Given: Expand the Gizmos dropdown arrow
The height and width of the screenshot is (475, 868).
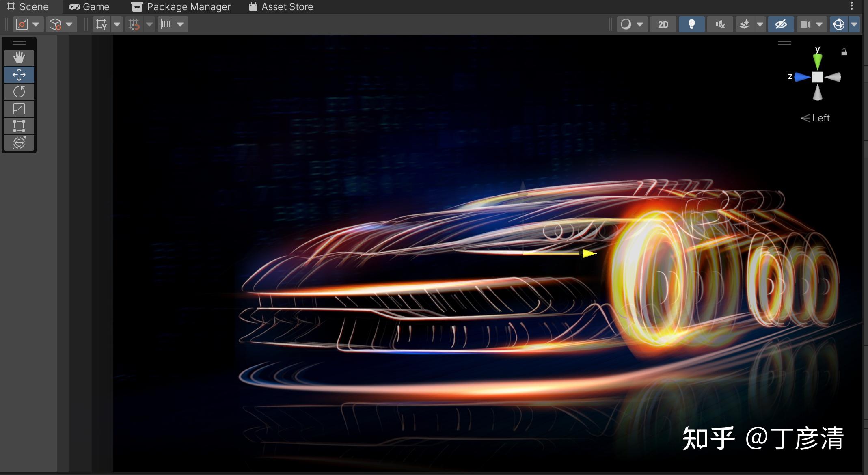Looking at the screenshot, I should click(x=854, y=25).
